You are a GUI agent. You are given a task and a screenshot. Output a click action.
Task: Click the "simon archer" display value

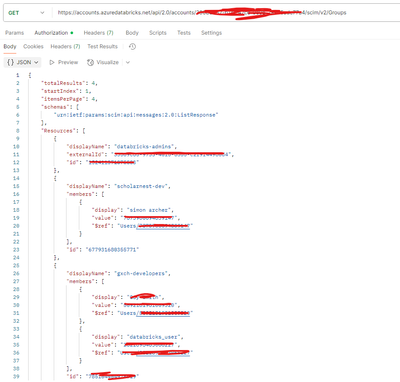(x=150, y=210)
